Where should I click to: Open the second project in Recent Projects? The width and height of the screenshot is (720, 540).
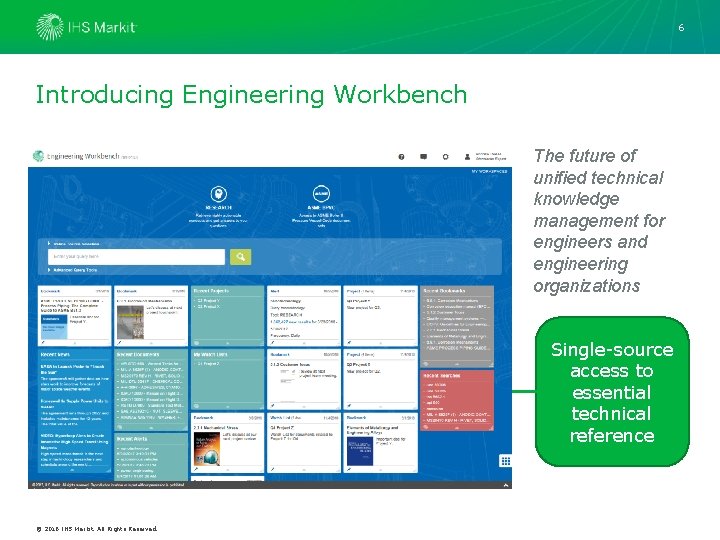tap(208, 306)
